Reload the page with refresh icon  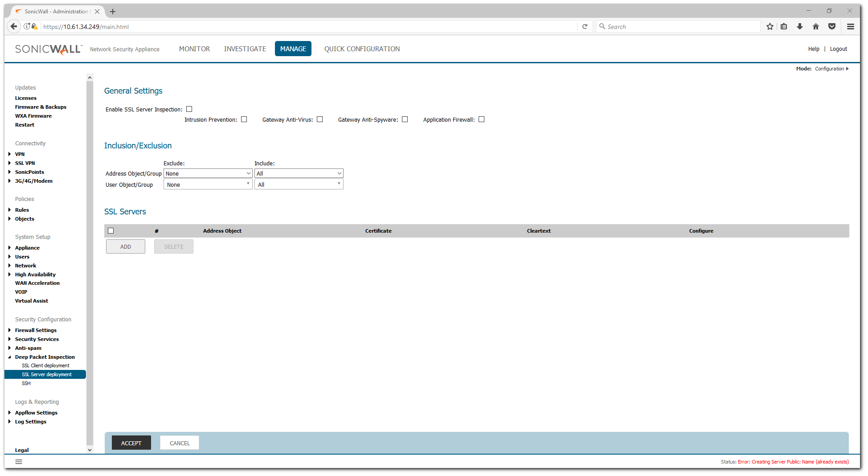click(585, 27)
